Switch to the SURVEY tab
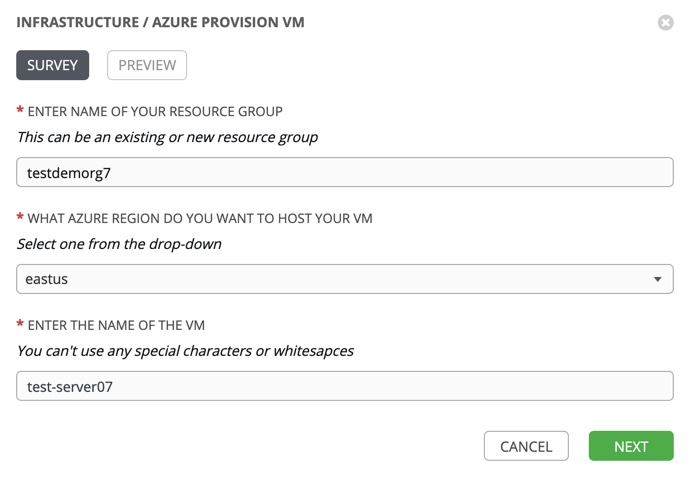693x489 pixels. pyautogui.click(x=53, y=65)
